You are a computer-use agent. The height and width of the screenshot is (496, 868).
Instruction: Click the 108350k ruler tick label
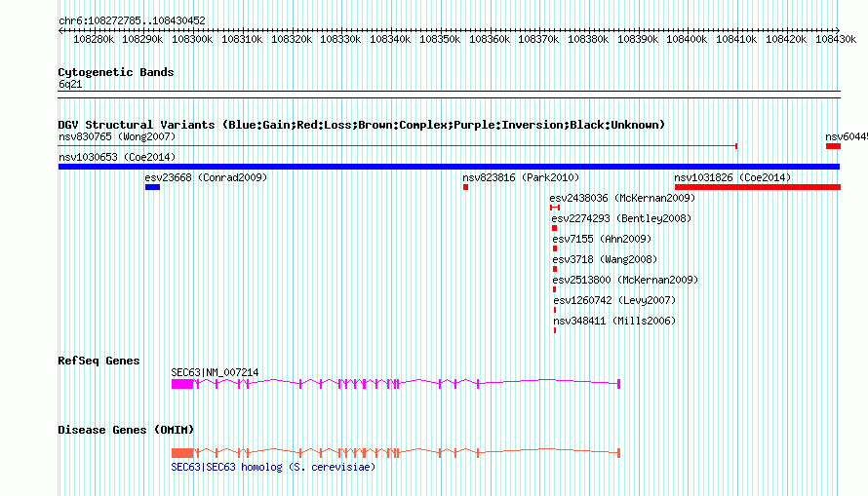click(x=440, y=39)
